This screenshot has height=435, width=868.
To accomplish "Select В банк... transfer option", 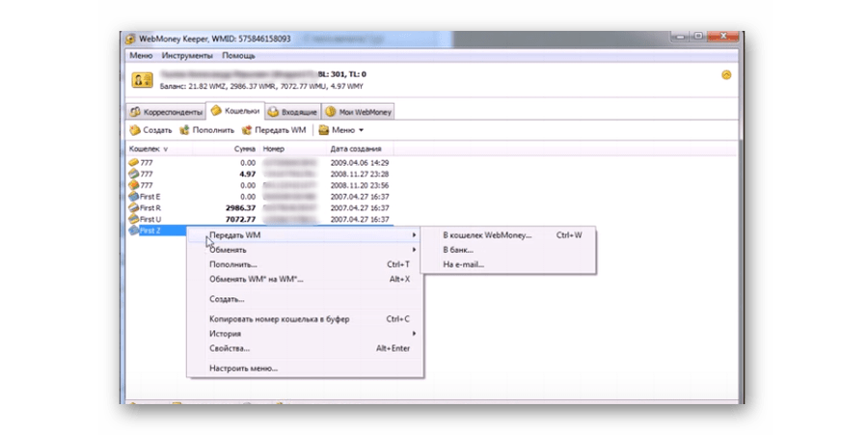I will 458,250.
